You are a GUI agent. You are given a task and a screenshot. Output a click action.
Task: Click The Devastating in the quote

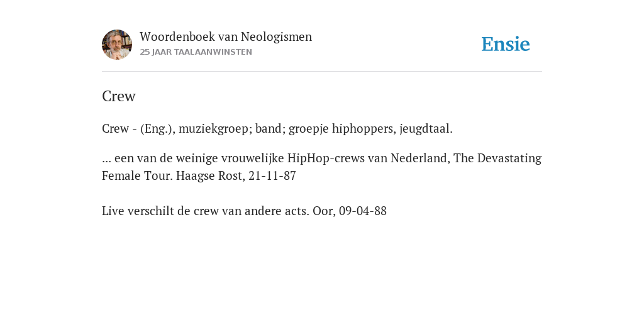(497, 158)
